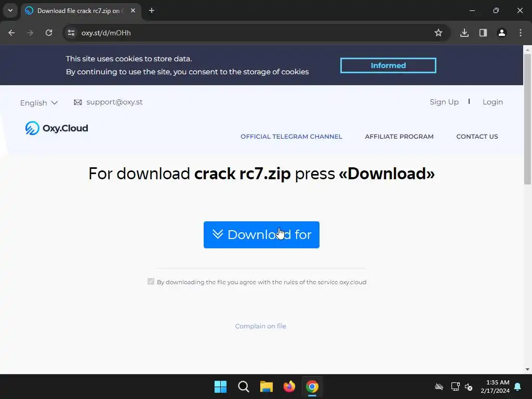Open the taskbar Search icon
Image resolution: width=532 pixels, height=399 pixels.
click(244, 387)
